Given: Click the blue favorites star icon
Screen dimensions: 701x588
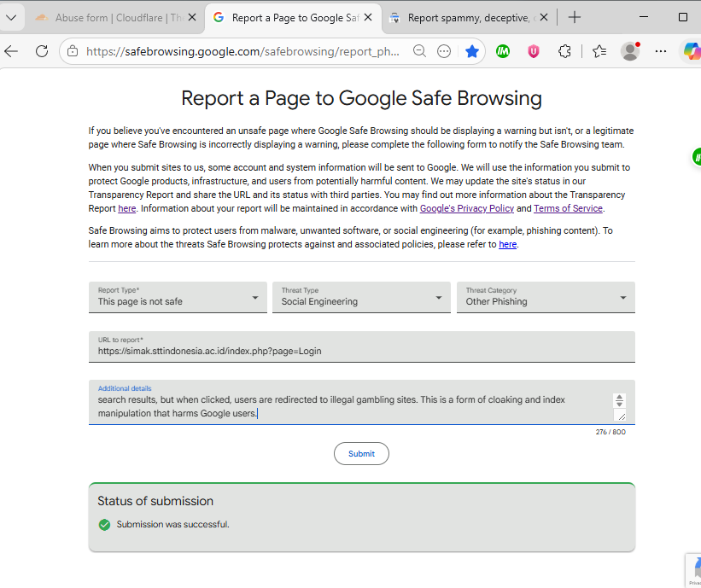Looking at the screenshot, I should pyautogui.click(x=471, y=51).
